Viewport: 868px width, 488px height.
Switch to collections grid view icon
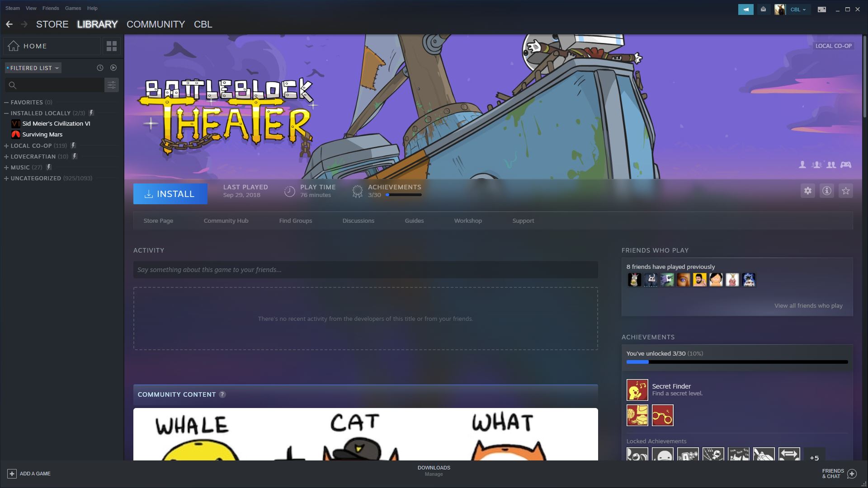(111, 46)
